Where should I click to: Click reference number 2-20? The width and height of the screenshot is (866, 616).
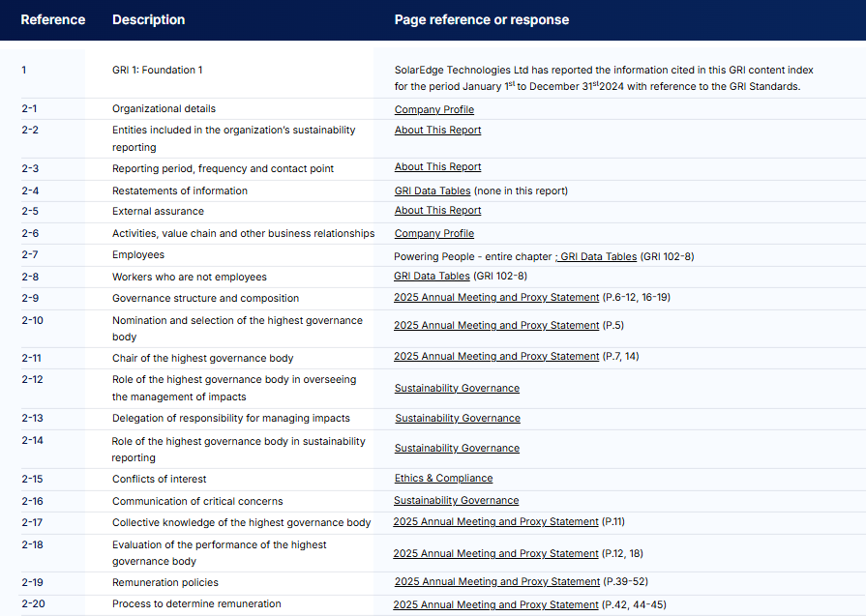[33, 603]
